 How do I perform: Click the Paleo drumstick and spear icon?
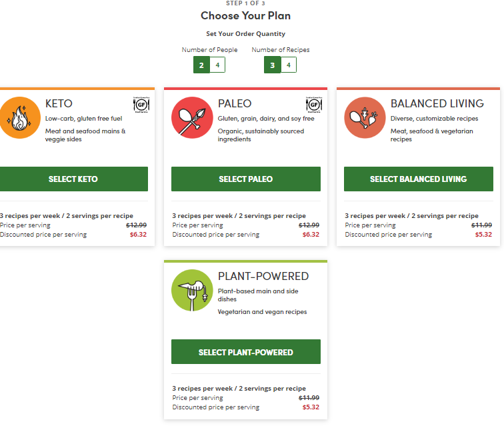pyautogui.click(x=192, y=117)
